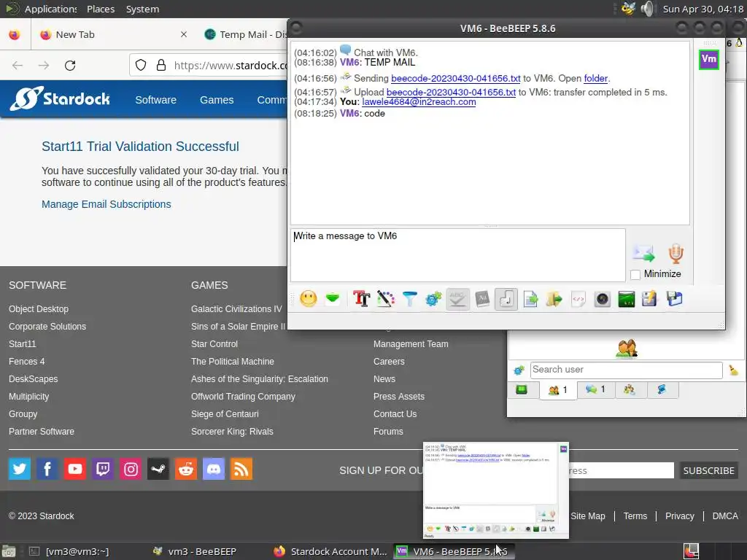Open the emoticons smiley picker

coord(309,299)
